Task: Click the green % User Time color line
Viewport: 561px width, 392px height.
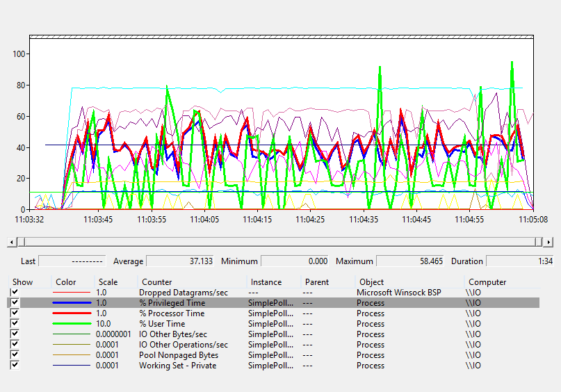Action: [72, 324]
